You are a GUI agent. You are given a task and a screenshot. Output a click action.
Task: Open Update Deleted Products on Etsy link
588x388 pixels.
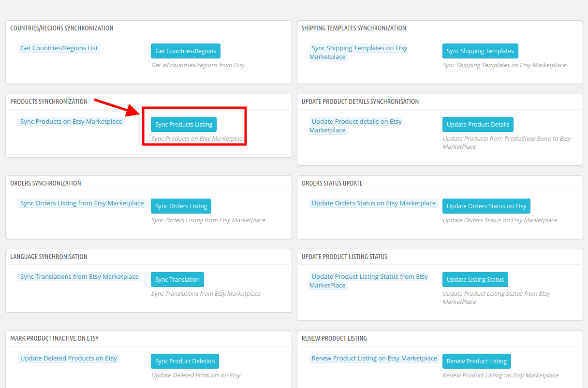(69, 359)
